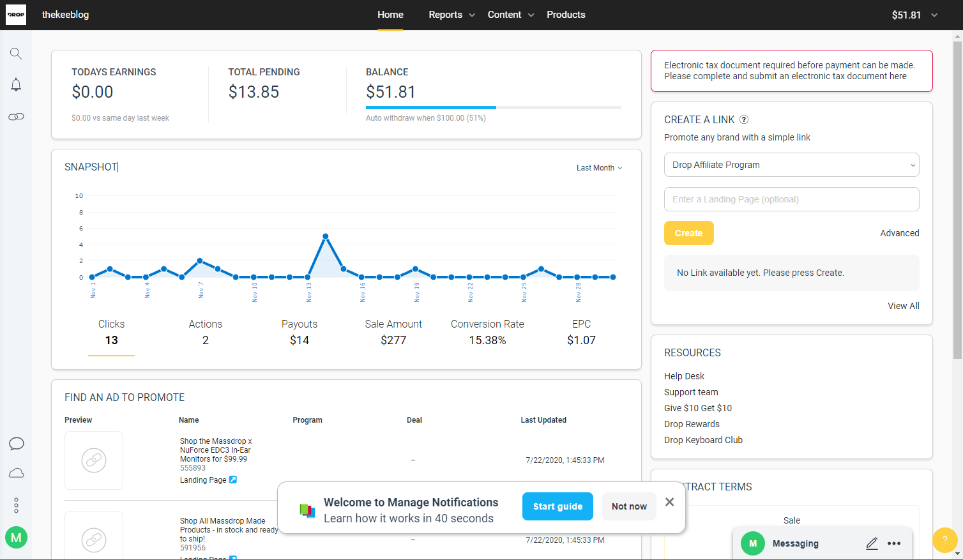Click Start guide button
Image resolution: width=963 pixels, height=560 pixels.
pos(557,506)
